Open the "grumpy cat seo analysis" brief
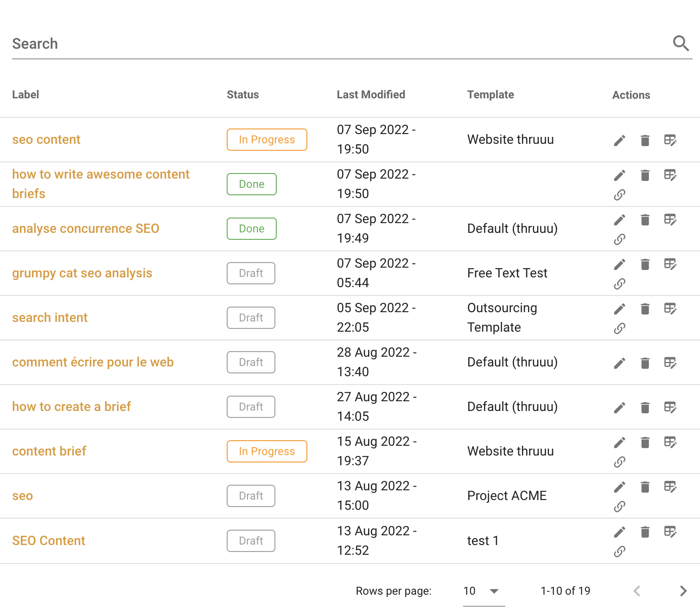Image resolution: width=700 pixels, height=616 pixels. point(83,273)
